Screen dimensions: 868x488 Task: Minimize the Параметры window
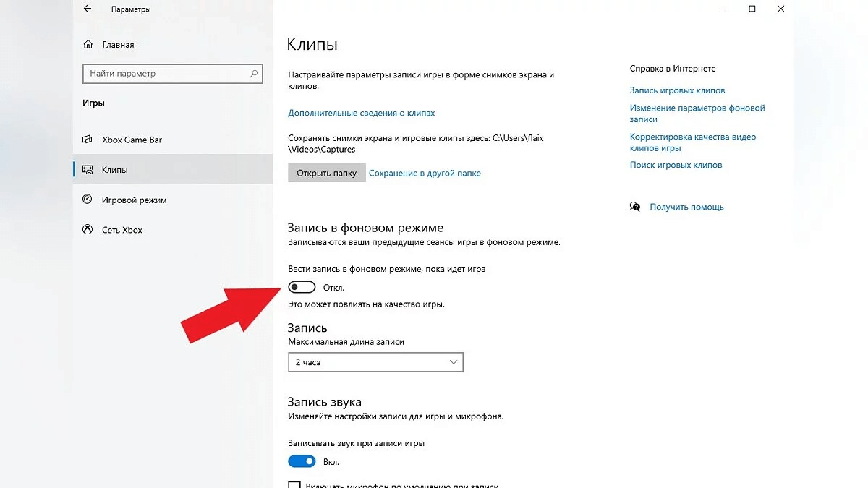(724, 9)
